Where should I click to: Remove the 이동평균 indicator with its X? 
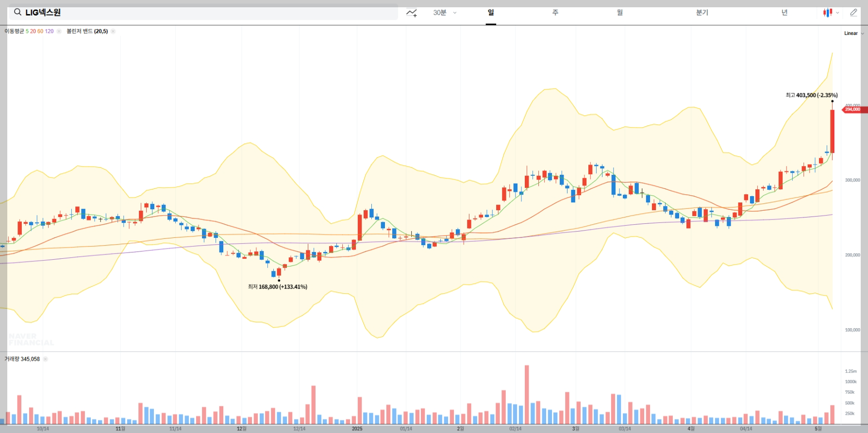[59, 31]
